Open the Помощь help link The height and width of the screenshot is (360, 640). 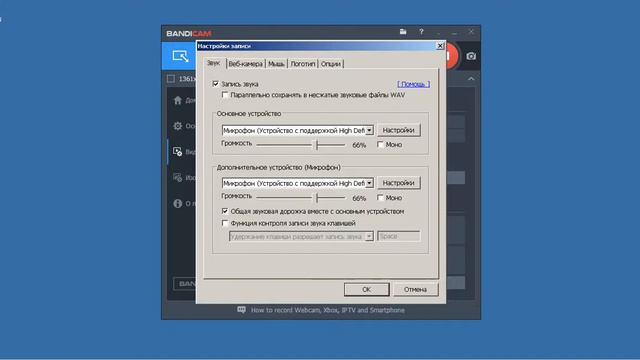(x=413, y=84)
